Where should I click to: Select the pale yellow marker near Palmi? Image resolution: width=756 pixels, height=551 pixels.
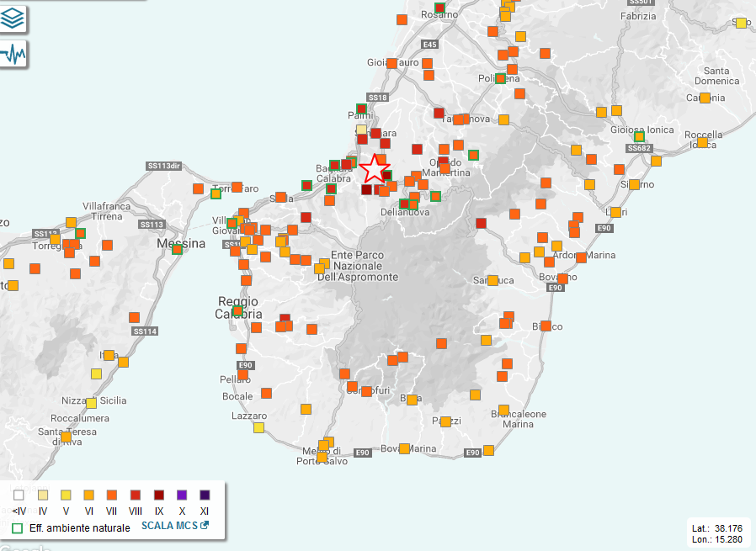(x=361, y=130)
